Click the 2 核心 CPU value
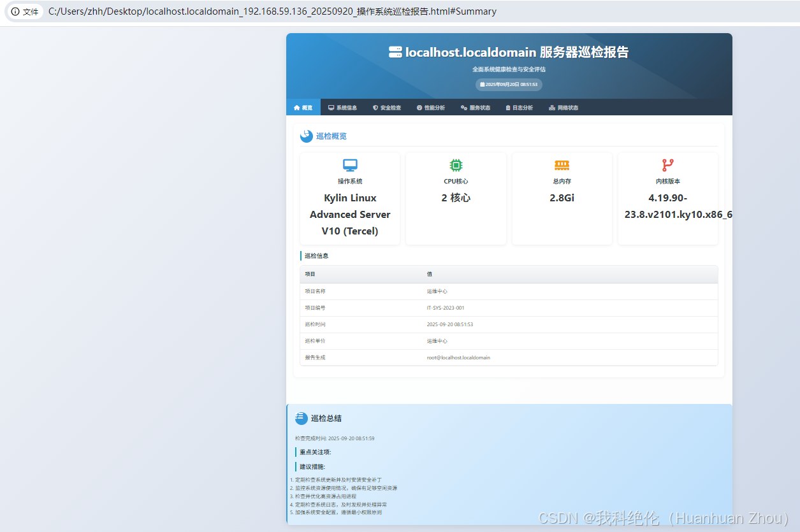 (x=456, y=198)
